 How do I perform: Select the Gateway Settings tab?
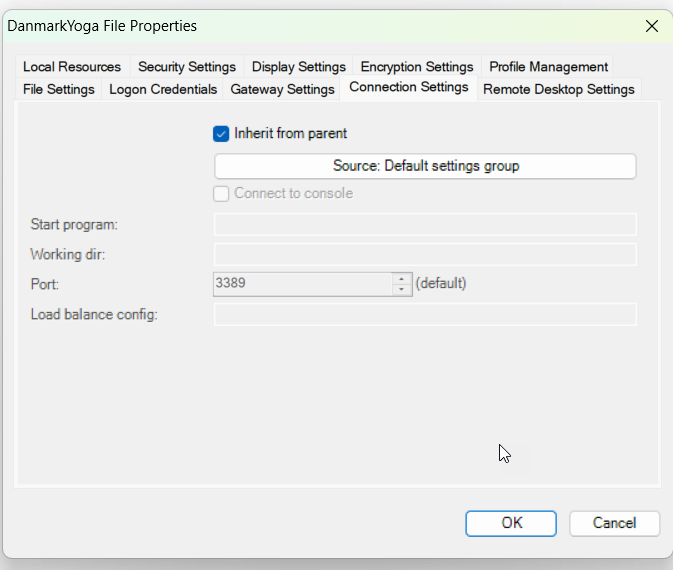tap(282, 89)
